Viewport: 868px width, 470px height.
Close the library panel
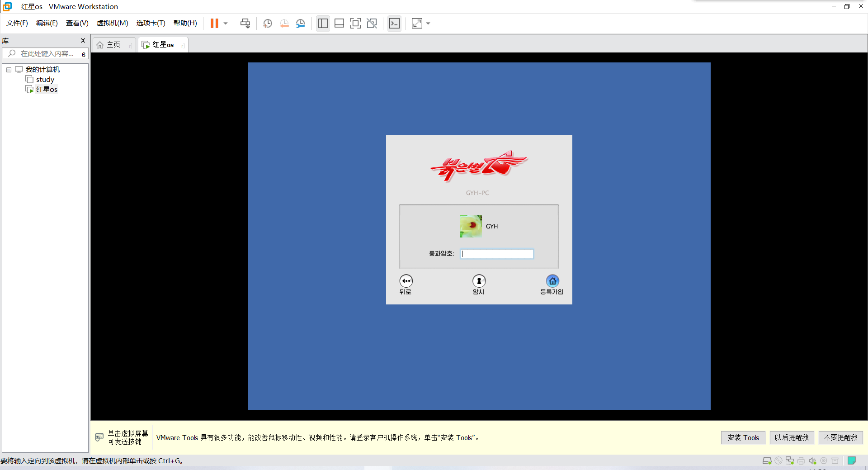coord(83,41)
